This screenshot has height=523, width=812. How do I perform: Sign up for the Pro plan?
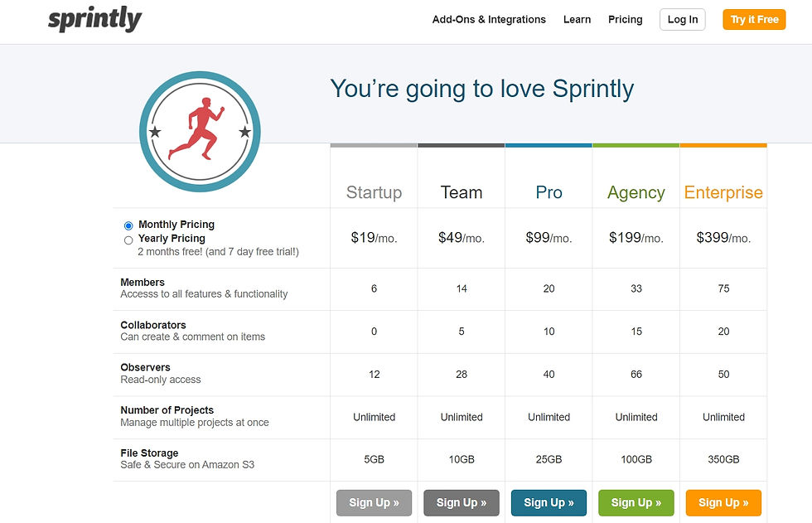pyautogui.click(x=549, y=503)
